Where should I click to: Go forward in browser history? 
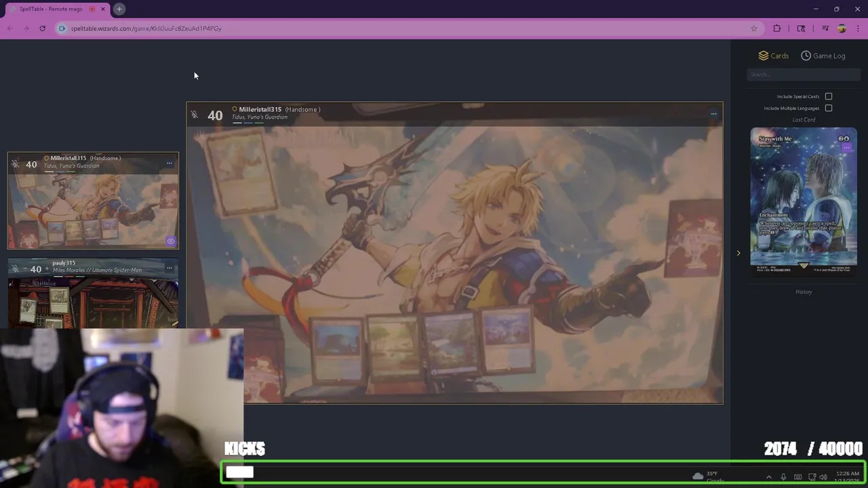[x=26, y=28]
